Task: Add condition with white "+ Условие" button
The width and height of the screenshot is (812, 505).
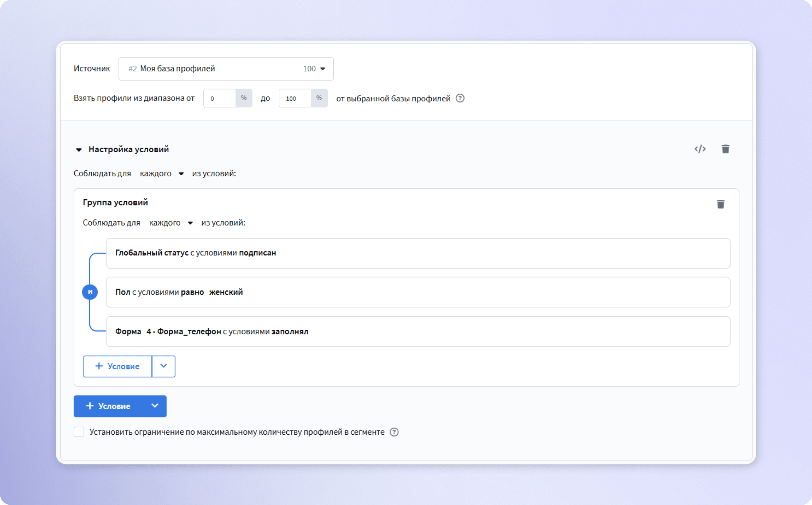Action: point(117,366)
